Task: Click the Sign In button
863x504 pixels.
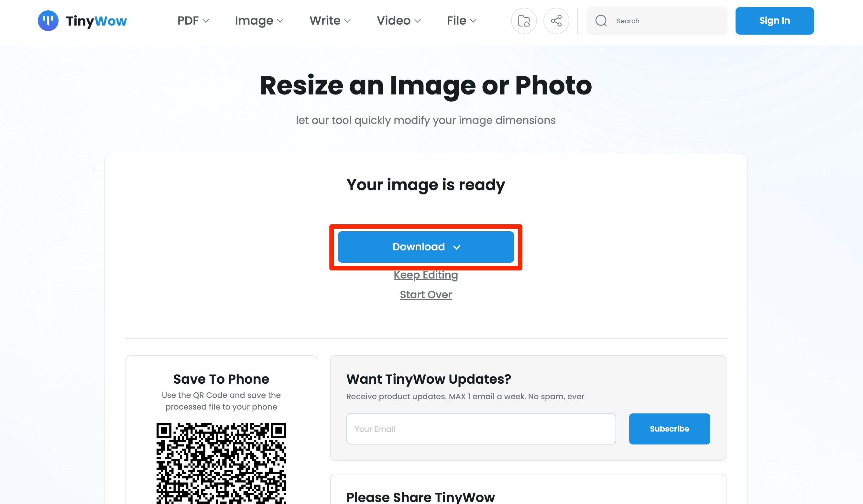Action: click(x=774, y=21)
